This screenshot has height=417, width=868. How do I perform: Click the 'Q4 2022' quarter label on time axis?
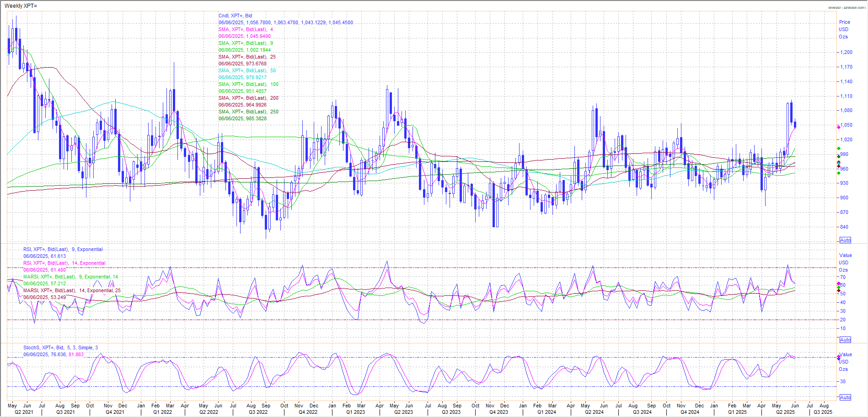[308, 412]
